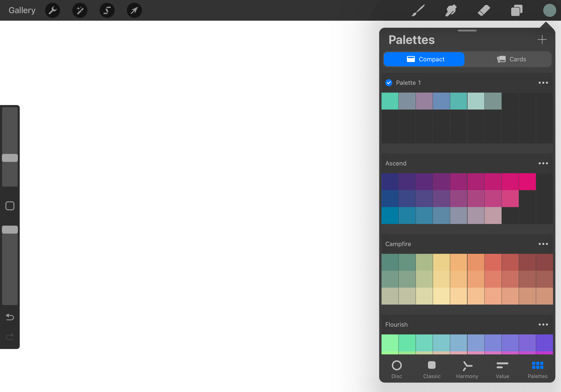Select the Eraser tool
Viewport: 561px width, 392px height.
(483, 10)
